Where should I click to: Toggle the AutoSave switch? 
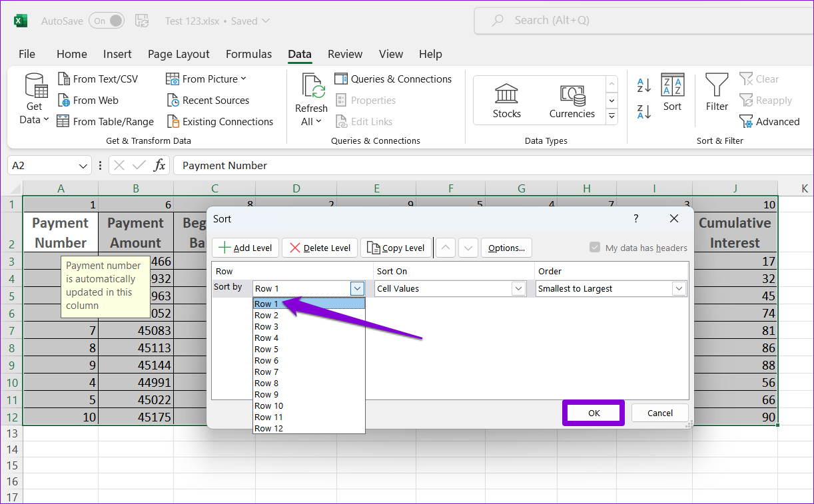click(x=107, y=21)
